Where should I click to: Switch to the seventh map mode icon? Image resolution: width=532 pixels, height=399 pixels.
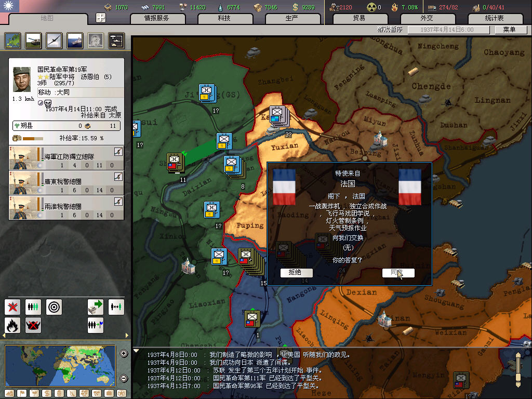[x=84, y=393]
